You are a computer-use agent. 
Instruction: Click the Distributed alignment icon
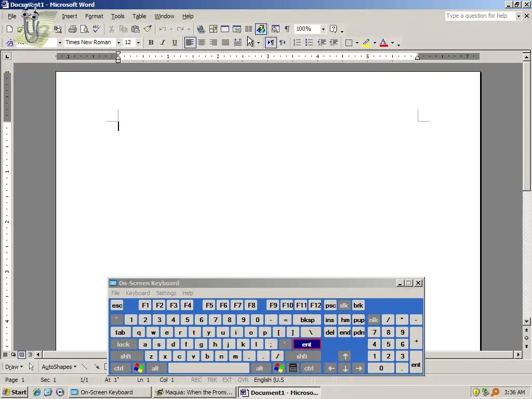pyautogui.click(x=237, y=43)
